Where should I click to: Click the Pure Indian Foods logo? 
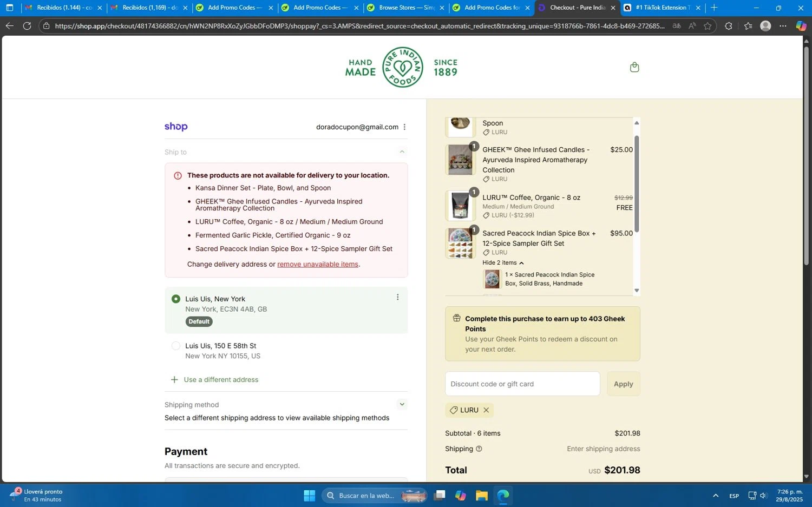point(402,67)
